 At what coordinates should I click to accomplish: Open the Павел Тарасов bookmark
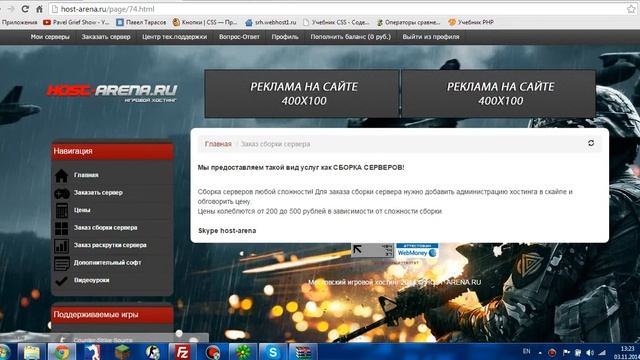pos(141,22)
